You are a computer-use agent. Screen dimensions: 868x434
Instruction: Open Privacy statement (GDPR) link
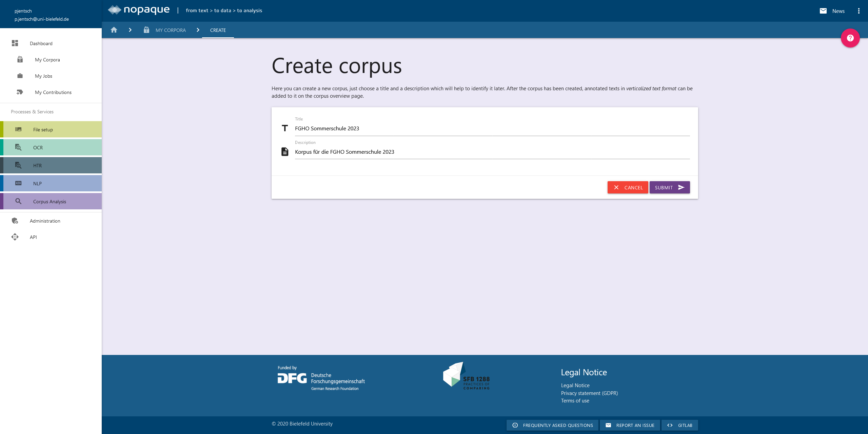coord(589,393)
